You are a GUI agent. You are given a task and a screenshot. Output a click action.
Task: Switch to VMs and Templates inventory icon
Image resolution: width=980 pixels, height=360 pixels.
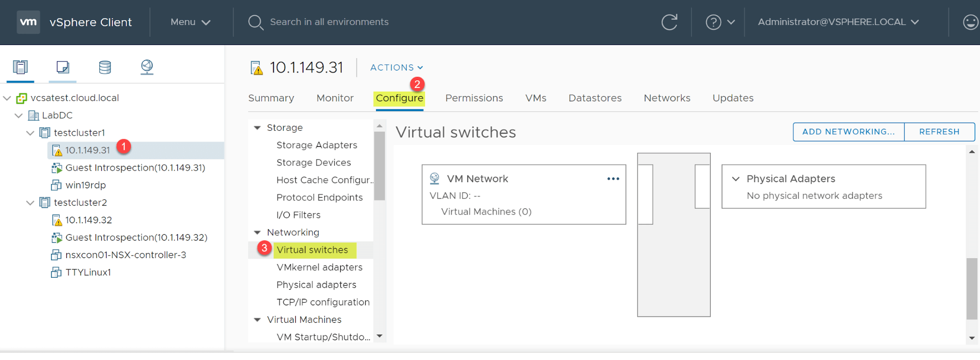pyautogui.click(x=63, y=67)
